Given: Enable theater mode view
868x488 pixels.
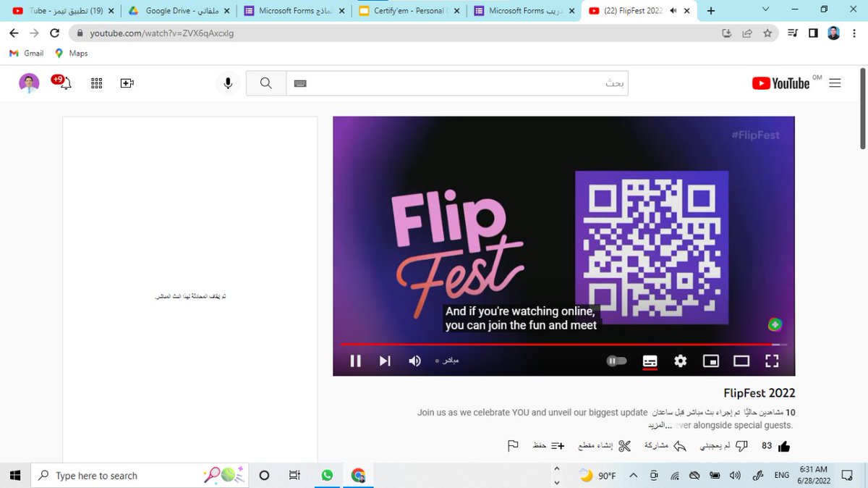Looking at the screenshot, I should [741, 361].
